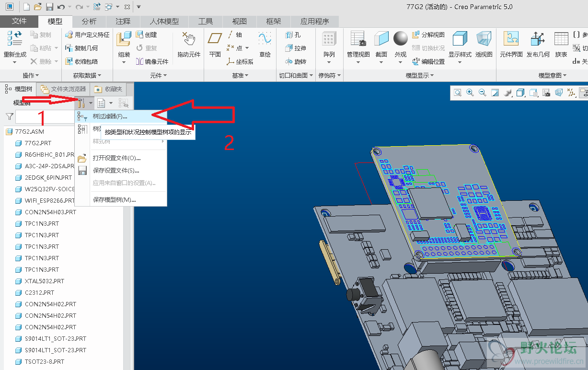Click 创建 (Create component)
The width and height of the screenshot is (588, 370).
(147, 35)
